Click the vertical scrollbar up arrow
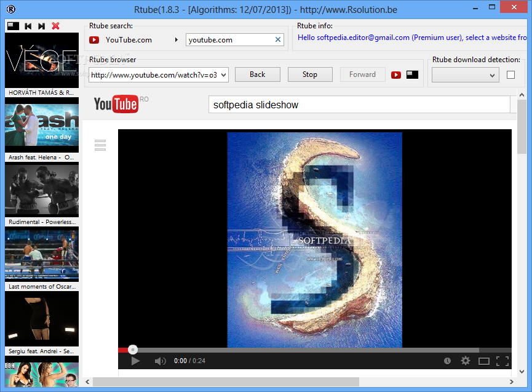This screenshot has height=392, width=532. pos(522,95)
